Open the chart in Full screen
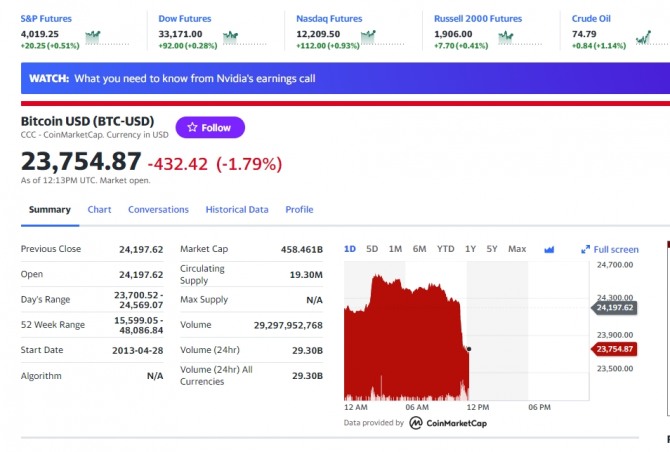This screenshot has height=452, width=670. 610,249
